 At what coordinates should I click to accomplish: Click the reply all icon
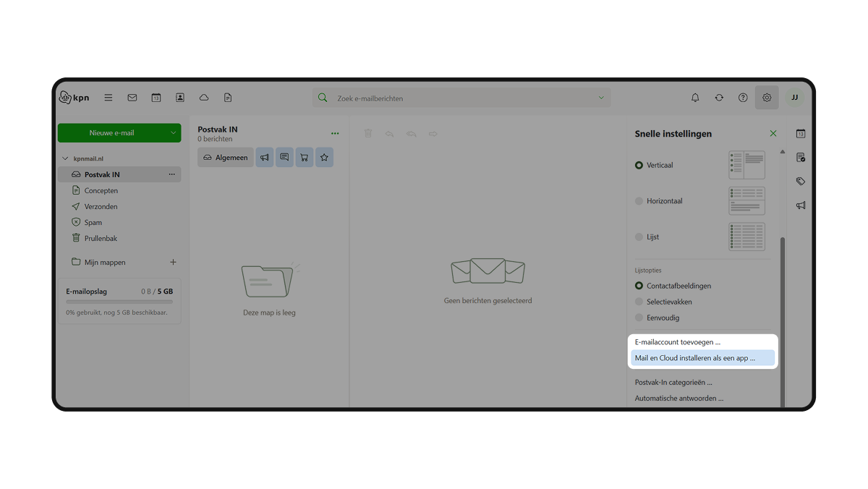coord(411,134)
